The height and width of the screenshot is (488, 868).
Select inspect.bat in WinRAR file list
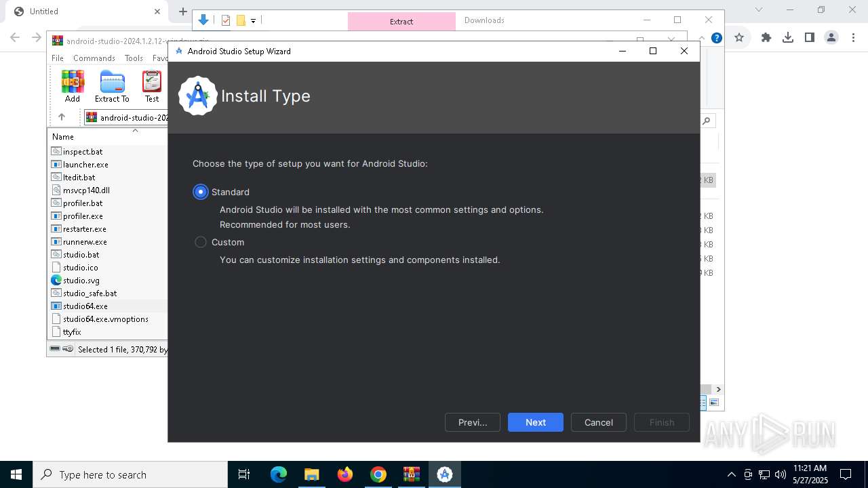[83, 152]
